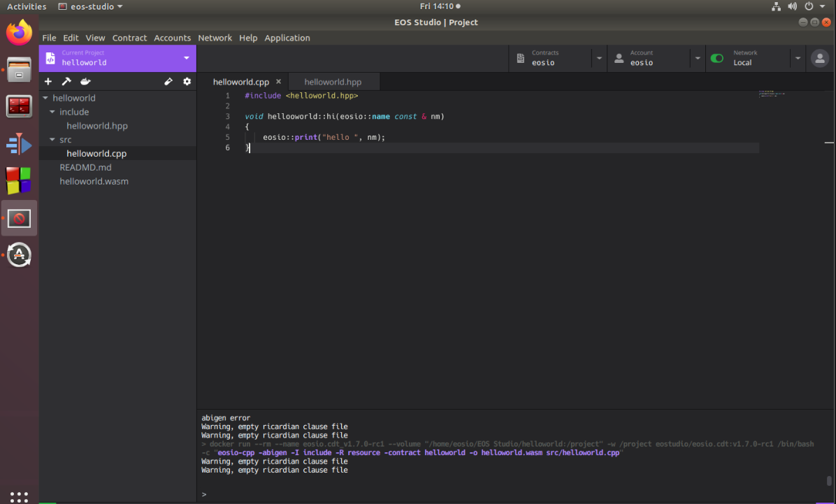Expand the Current Project dropdown arrow
Screen dimensions: 836x504
point(187,58)
